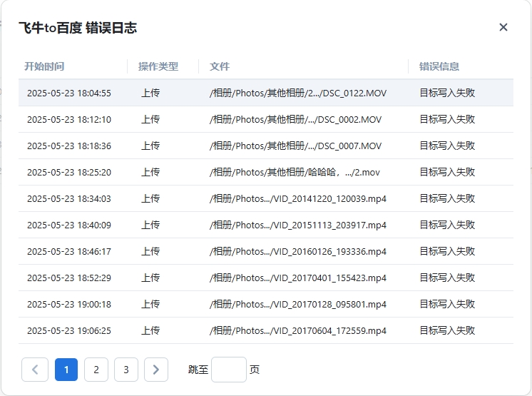Click timestamp 2025-05-23 18:12:10
Image resolution: width=532 pixels, height=396 pixels.
(x=69, y=119)
